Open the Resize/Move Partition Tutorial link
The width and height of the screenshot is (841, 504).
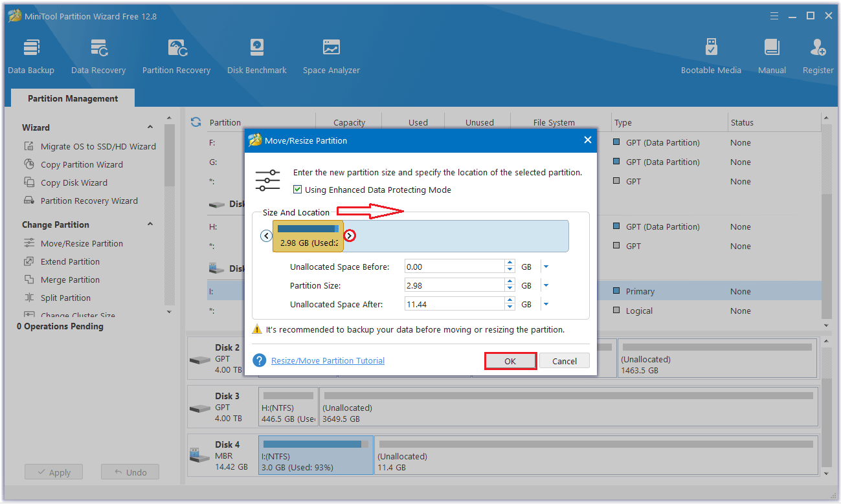[x=328, y=360]
